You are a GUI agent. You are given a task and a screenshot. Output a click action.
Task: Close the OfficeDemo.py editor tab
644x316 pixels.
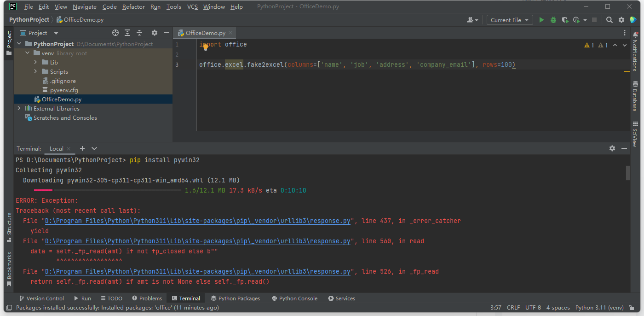pos(230,33)
